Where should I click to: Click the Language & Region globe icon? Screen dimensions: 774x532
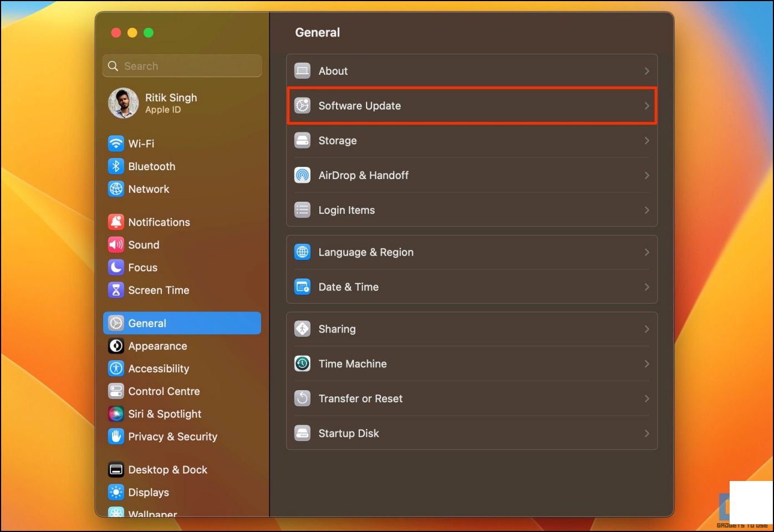coord(302,252)
